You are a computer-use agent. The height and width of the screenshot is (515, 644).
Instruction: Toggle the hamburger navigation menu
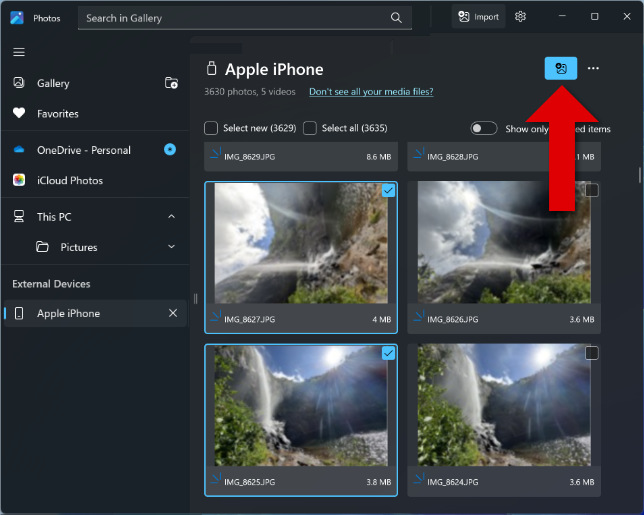point(19,52)
